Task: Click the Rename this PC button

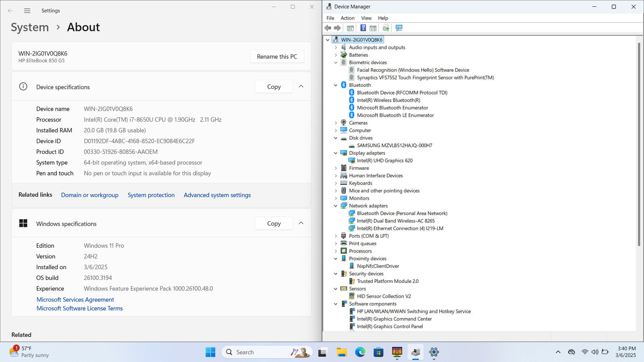Action: click(277, 57)
